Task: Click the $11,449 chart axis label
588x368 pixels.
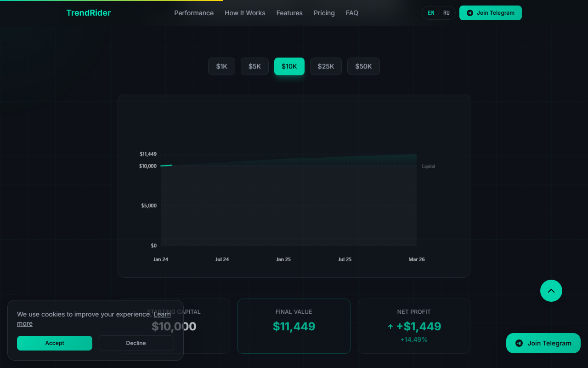Action: tap(148, 154)
